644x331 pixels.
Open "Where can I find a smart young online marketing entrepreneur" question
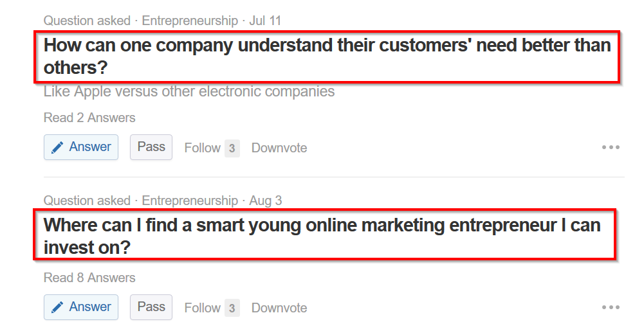322,236
